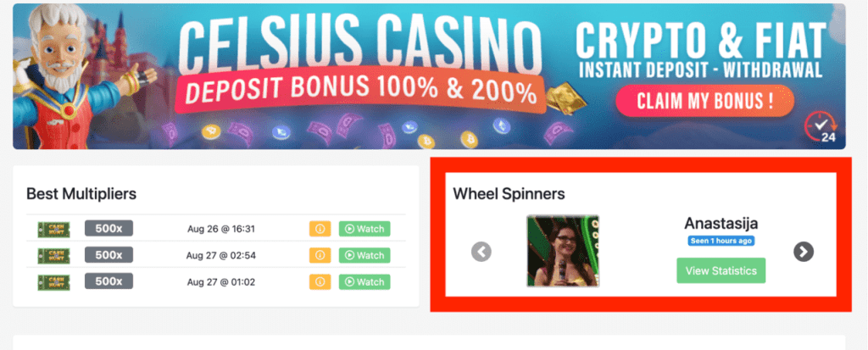
Task: Click Cash Hunt icon in first row
Action: [53, 230]
